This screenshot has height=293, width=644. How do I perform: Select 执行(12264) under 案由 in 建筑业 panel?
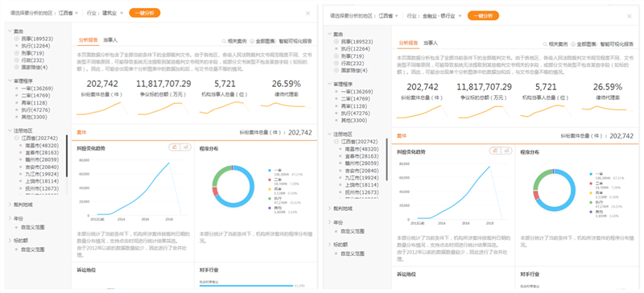tap(35, 46)
